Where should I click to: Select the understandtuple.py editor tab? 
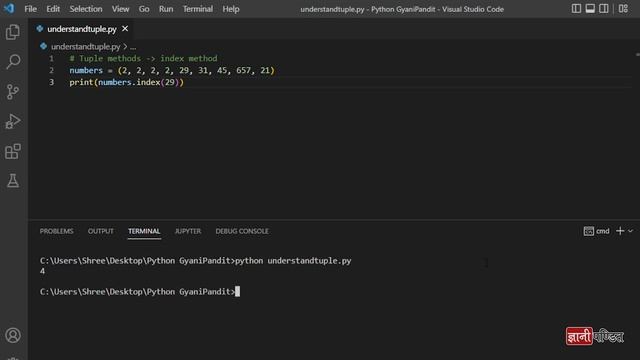(82, 29)
